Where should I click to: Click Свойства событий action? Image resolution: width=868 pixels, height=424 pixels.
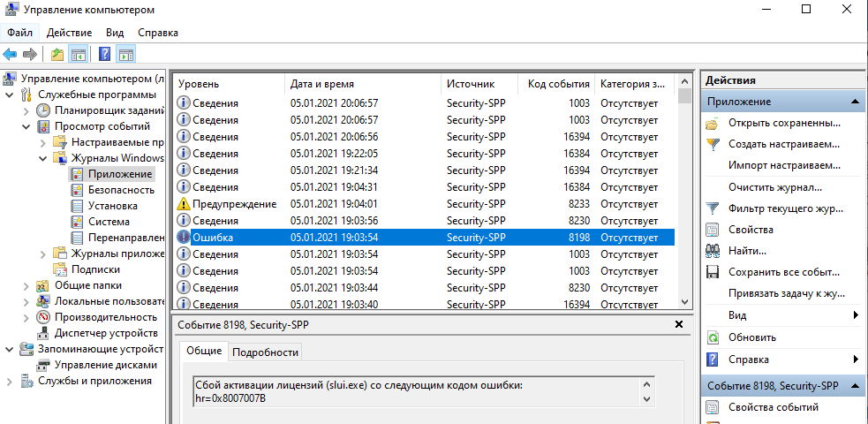774,407
